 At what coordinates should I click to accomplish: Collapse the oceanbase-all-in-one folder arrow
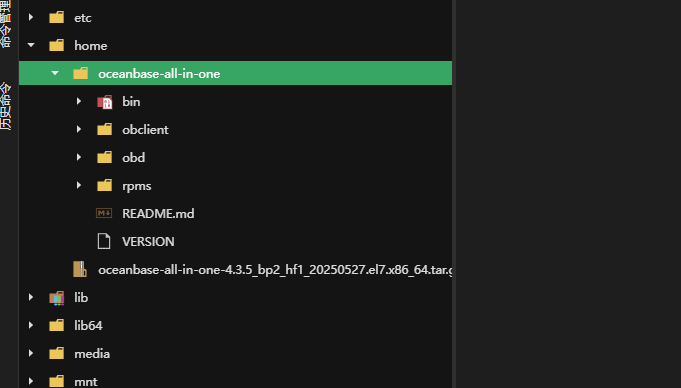[55, 73]
